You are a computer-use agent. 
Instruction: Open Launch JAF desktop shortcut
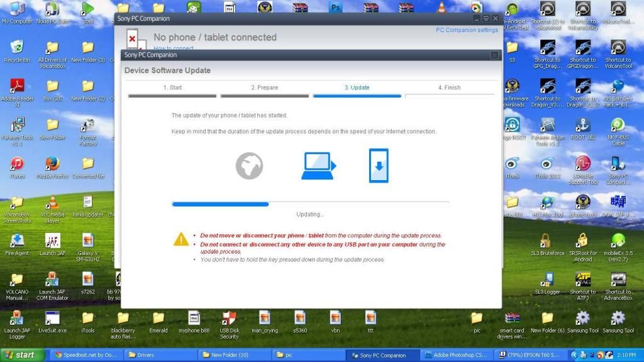[52, 245]
